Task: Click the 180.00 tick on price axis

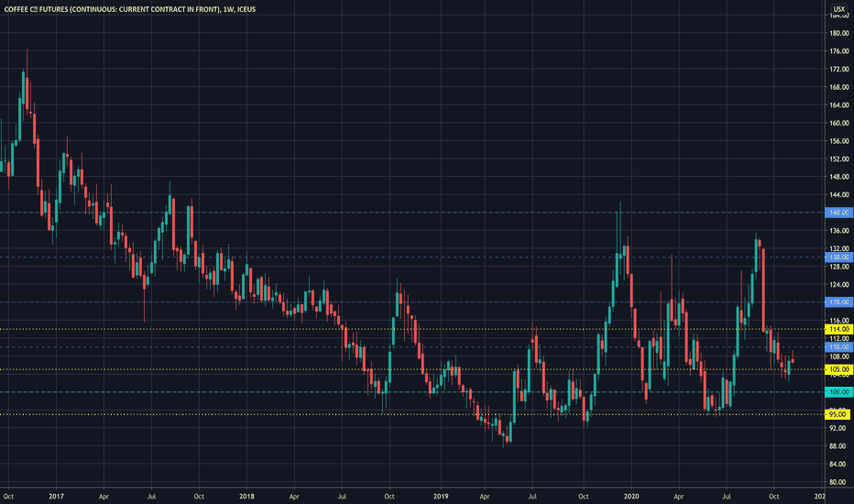Action: tap(839, 33)
